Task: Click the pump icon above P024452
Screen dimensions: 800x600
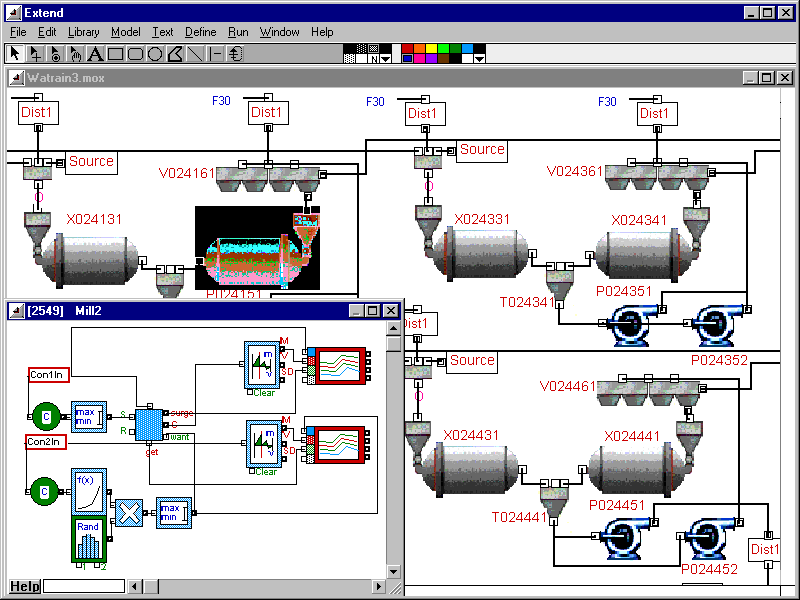Action: pyautogui.click(x=712, y=538)
